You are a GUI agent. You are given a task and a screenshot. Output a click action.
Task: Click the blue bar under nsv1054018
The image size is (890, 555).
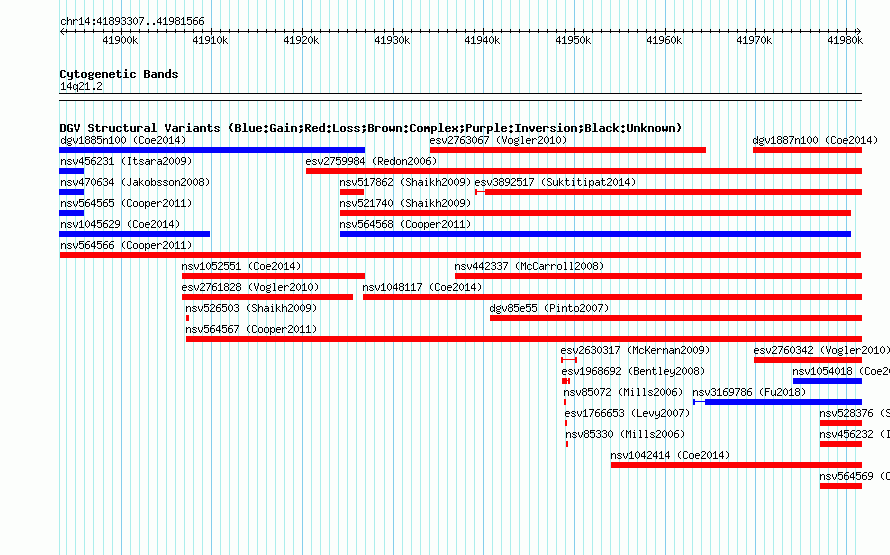[x=828, y=381]
